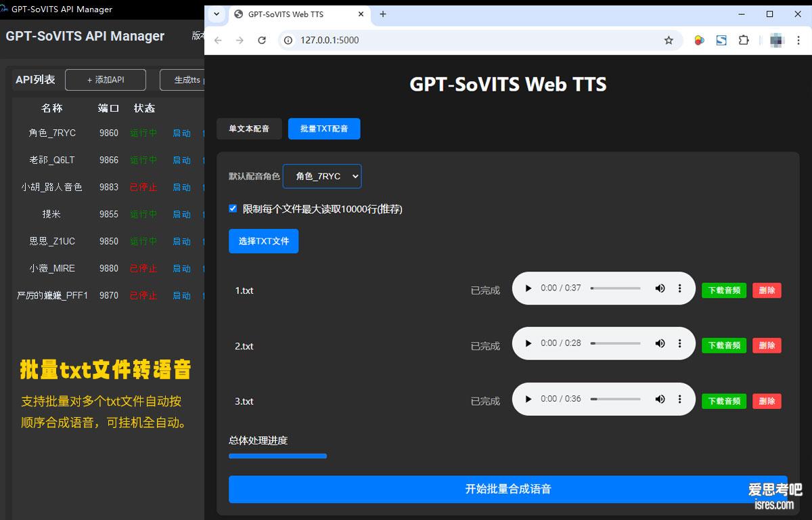The height and width of the screenshot is (520, 812).
Task: Play audio for 1.txt
Action: 528,288
